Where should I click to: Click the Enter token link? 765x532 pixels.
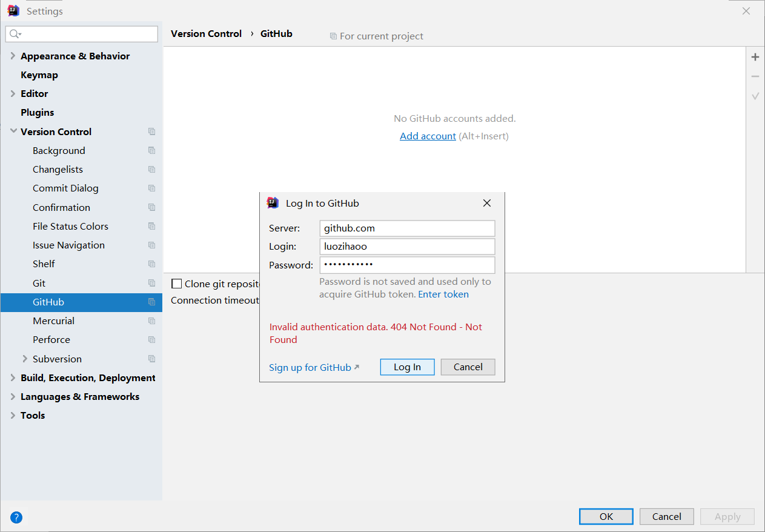443,294
